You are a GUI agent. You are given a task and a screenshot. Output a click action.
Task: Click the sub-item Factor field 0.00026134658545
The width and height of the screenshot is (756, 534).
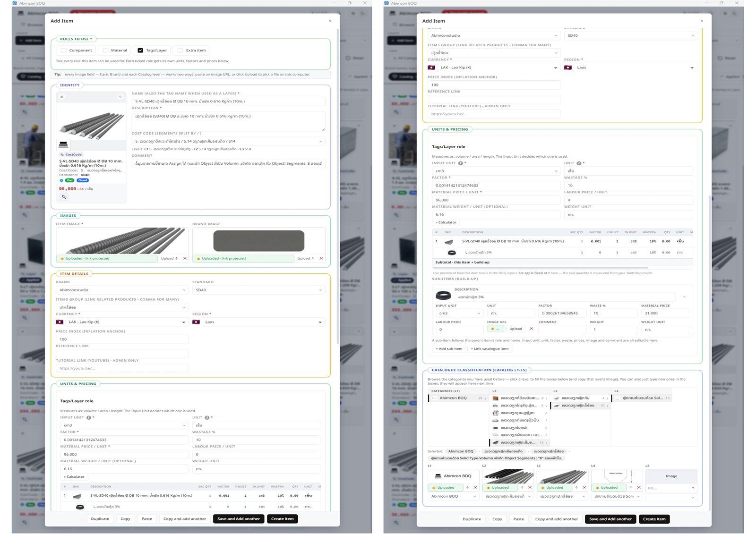562,313
